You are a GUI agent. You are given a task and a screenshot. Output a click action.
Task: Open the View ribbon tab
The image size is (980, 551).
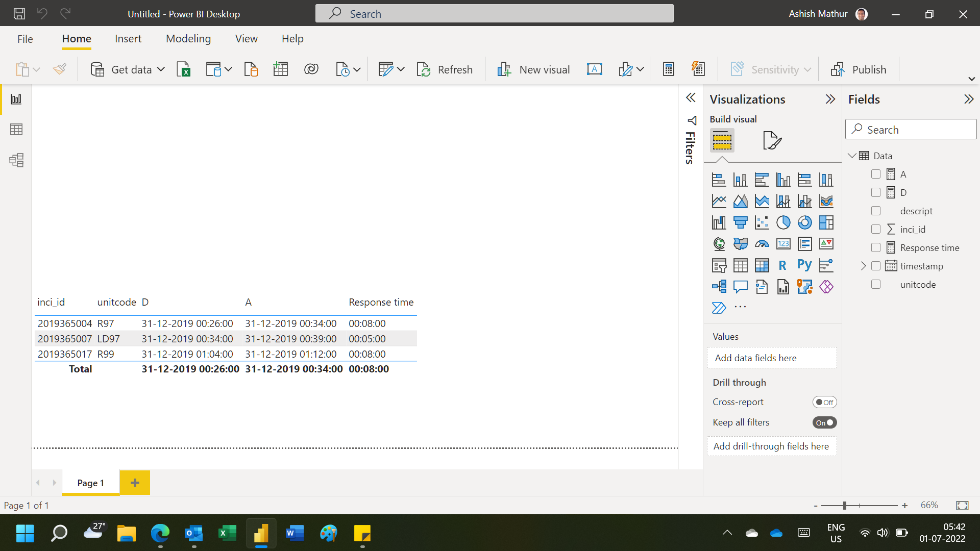click(247, 39)
